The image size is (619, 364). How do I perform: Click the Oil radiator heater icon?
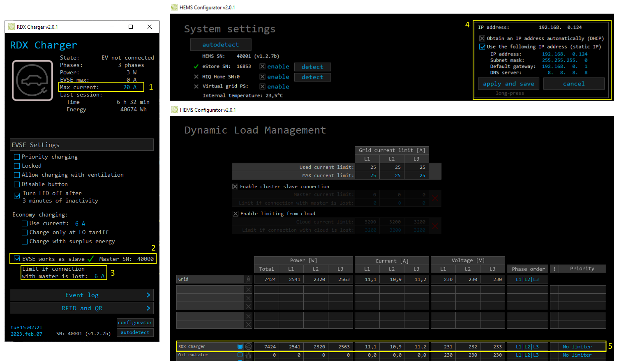248,355
